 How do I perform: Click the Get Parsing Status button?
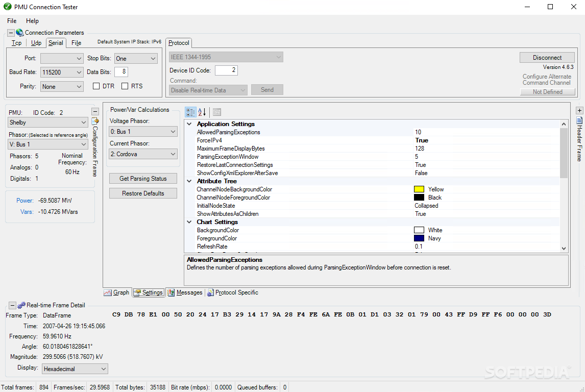[143, 179]
